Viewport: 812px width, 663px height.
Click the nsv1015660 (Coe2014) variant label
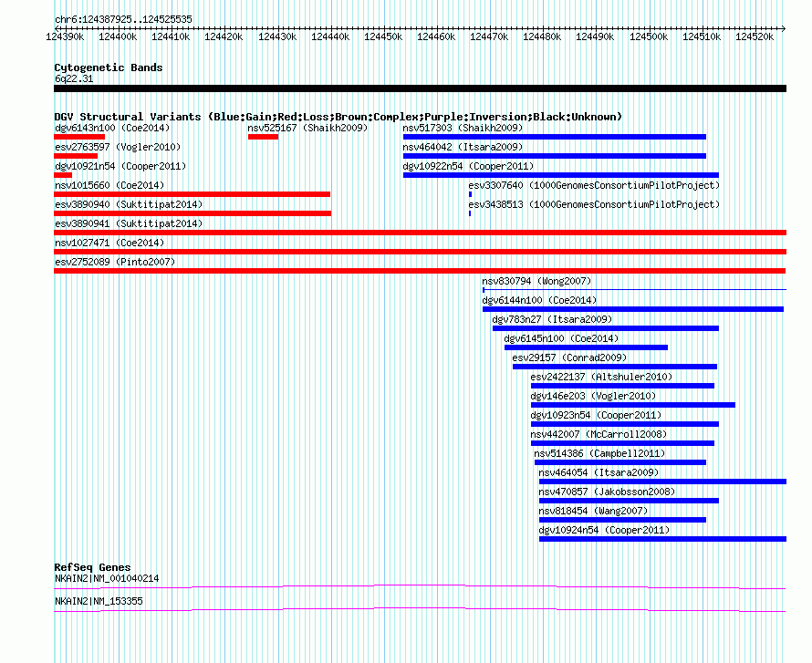109,185
